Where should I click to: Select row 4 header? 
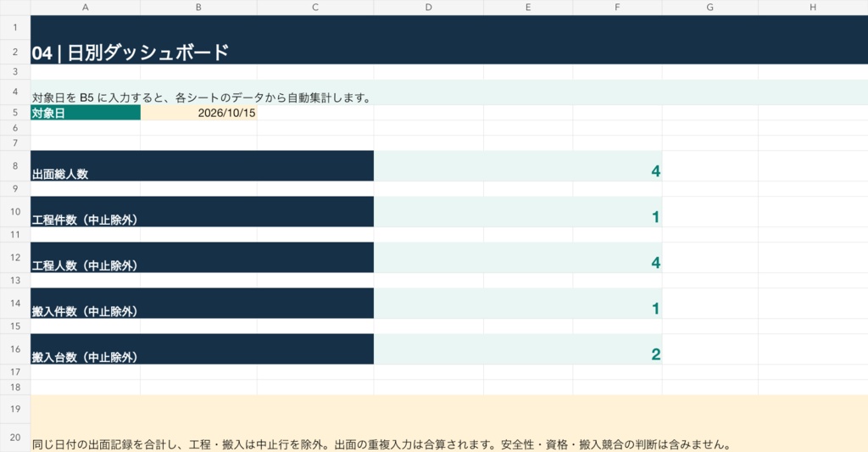[x=15, y=92]
